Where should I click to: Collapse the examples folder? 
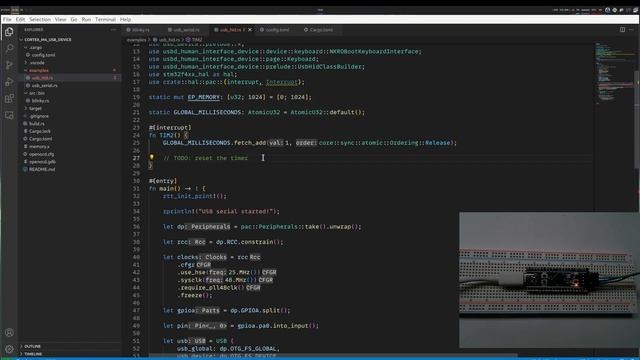39,70
